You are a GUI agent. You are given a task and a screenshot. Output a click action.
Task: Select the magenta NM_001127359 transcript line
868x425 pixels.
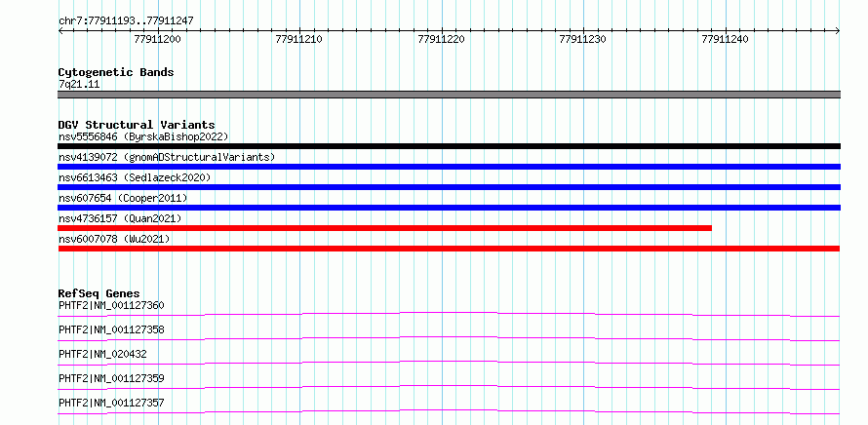point(449,387)
